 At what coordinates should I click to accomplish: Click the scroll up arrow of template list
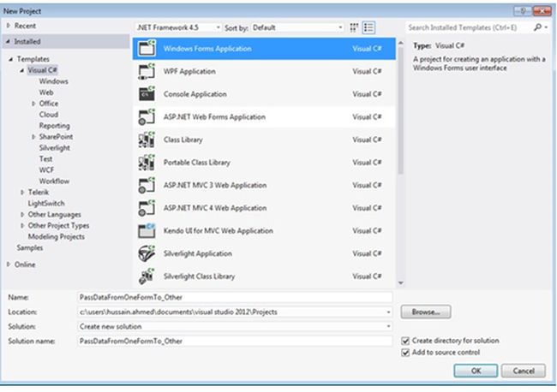click(401, 43)
